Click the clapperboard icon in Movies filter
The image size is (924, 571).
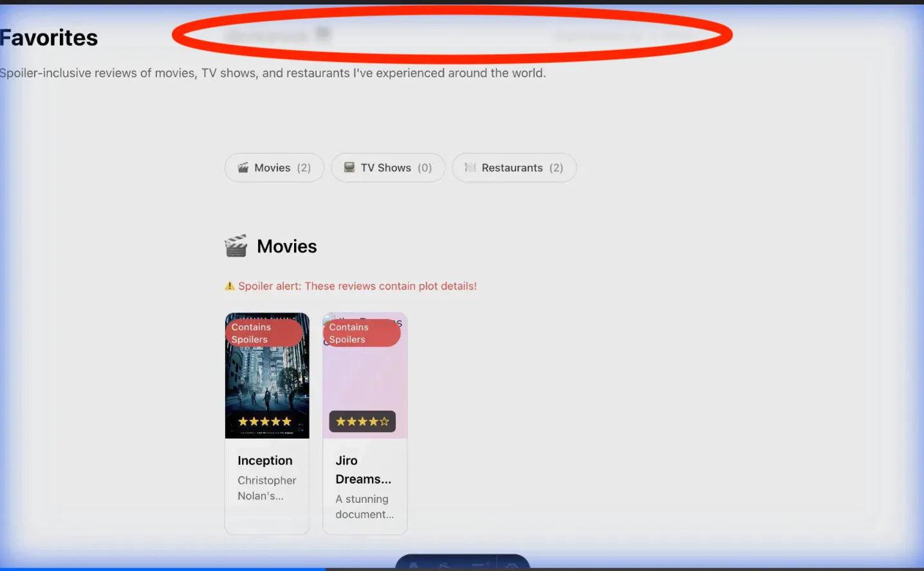243,168
